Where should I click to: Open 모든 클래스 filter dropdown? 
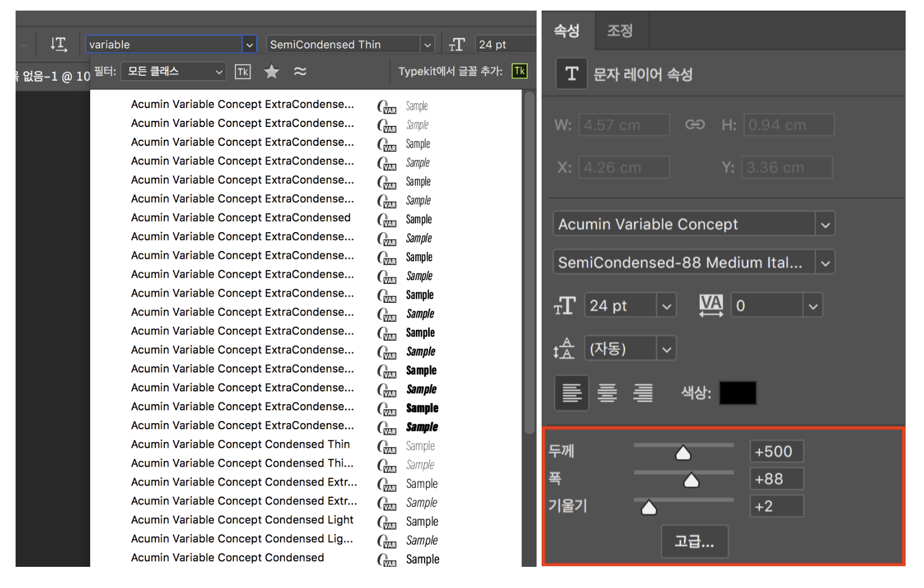(173, 71)
